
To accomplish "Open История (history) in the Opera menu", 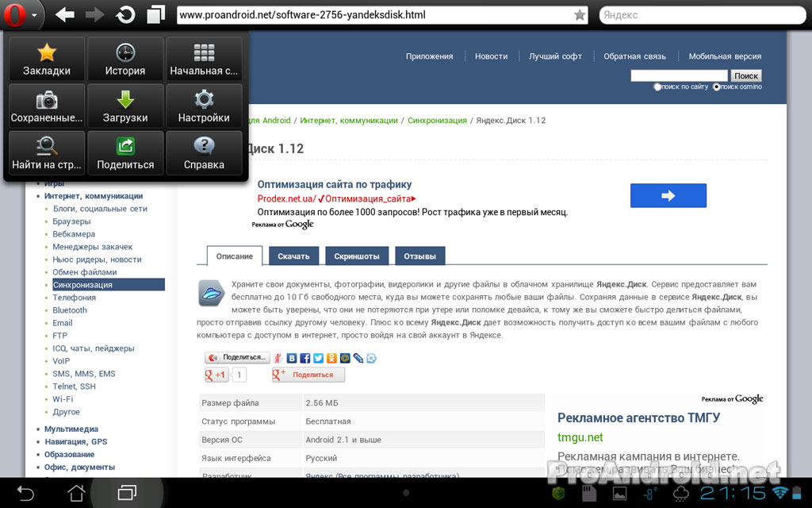I will [x=125, y=59].
